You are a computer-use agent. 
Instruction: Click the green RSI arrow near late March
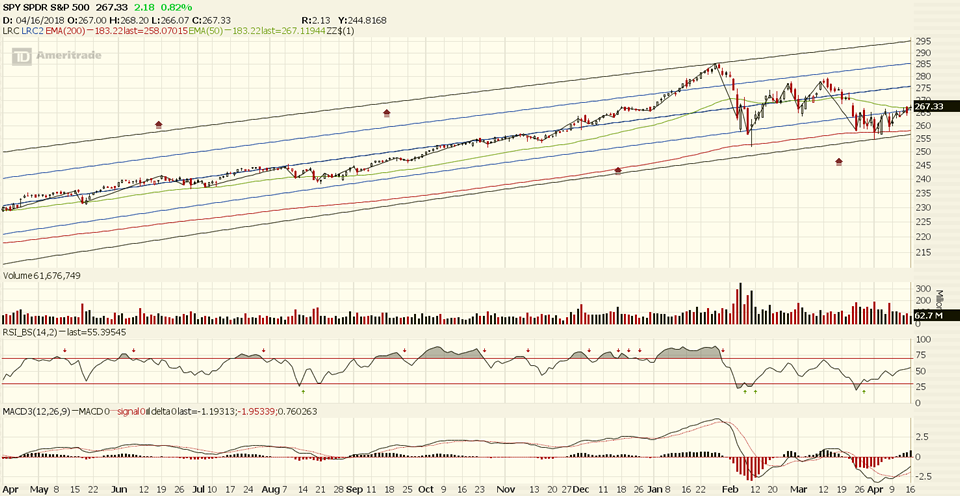click(863, 391)
